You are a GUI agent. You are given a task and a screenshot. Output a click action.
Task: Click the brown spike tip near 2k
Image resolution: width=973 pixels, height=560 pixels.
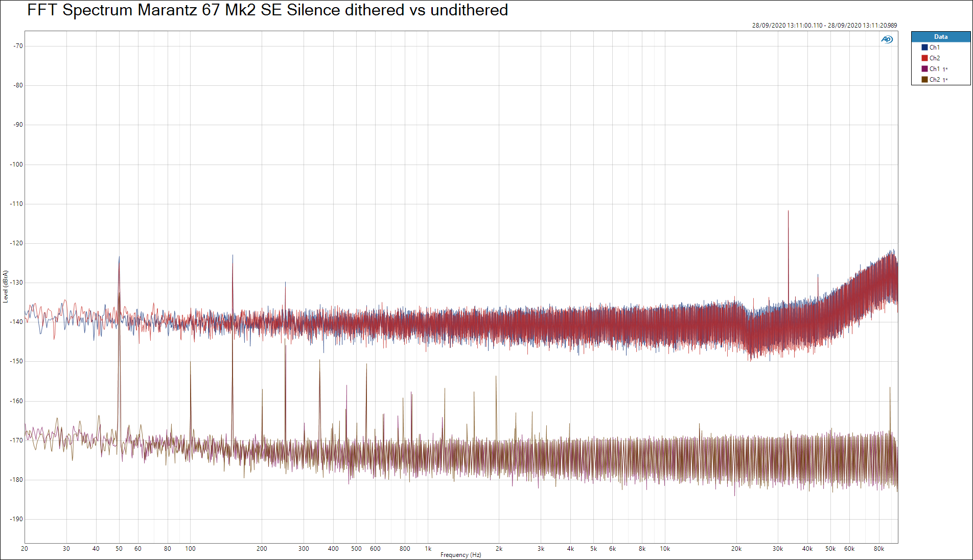(496, 377)
